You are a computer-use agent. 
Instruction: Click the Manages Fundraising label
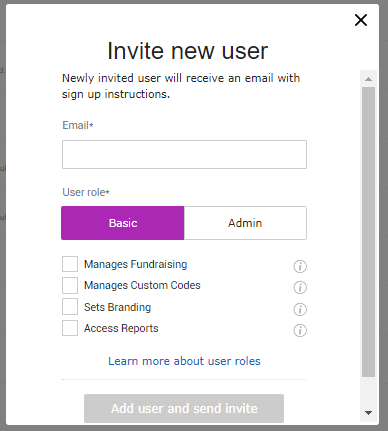click(136, 264)
